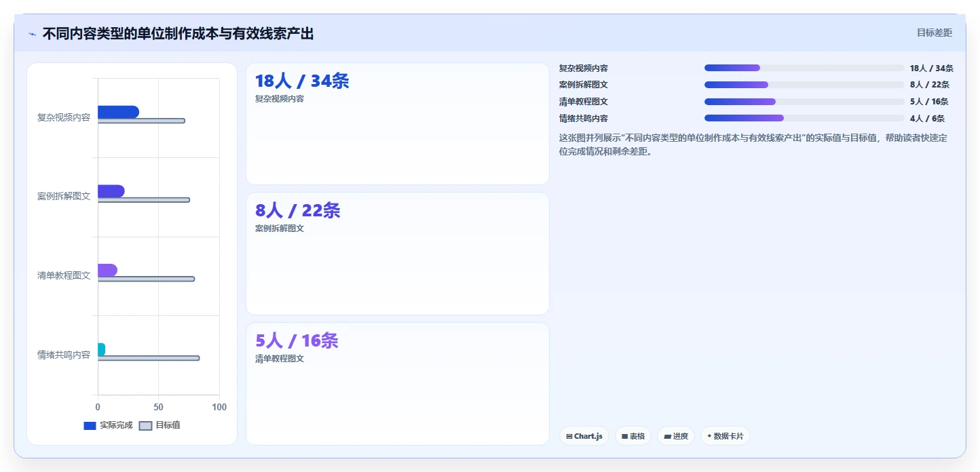
Task: Click the 目标差距 label in header
Action: (x=935, y=33)
